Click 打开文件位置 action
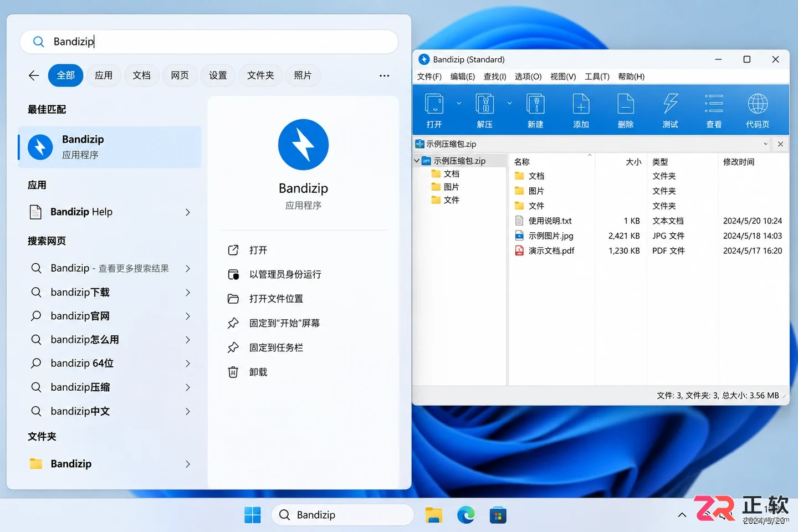 click(266, 299)
